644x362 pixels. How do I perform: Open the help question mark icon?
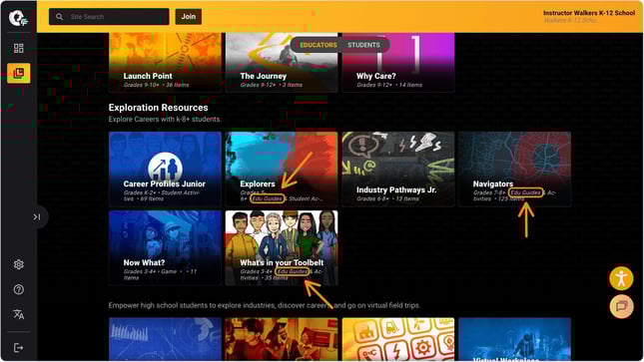pos(19,289)
